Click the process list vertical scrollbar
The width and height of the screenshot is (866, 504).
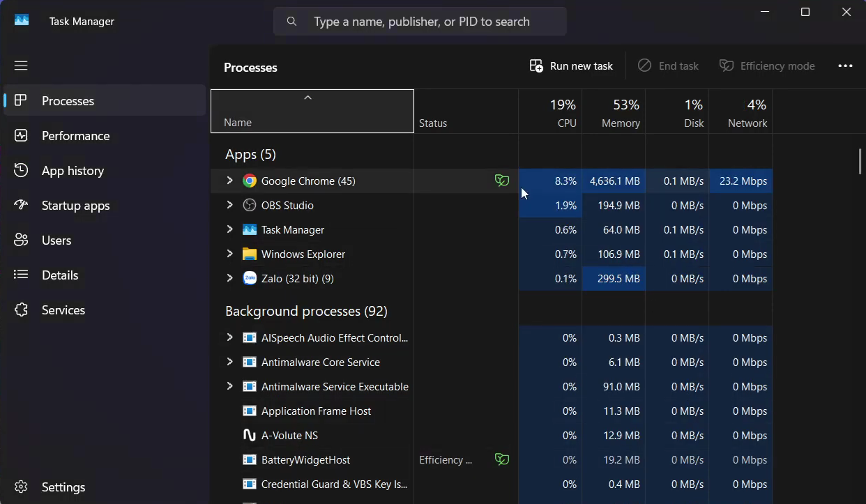click(860, 162)
